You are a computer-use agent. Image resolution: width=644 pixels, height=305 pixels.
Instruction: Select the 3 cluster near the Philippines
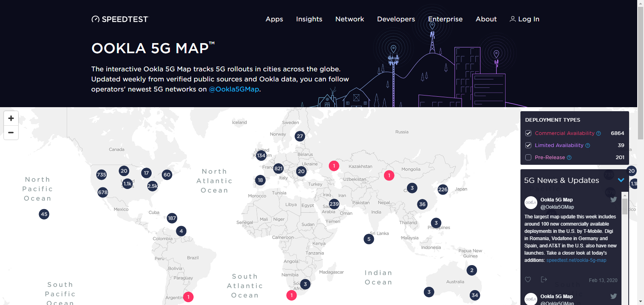436,223
